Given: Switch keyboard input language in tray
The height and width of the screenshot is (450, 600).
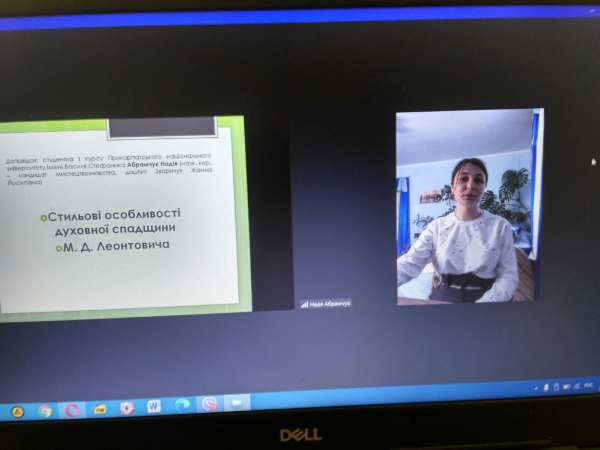Looking at the screenshot, I should (x=588, y=384).
